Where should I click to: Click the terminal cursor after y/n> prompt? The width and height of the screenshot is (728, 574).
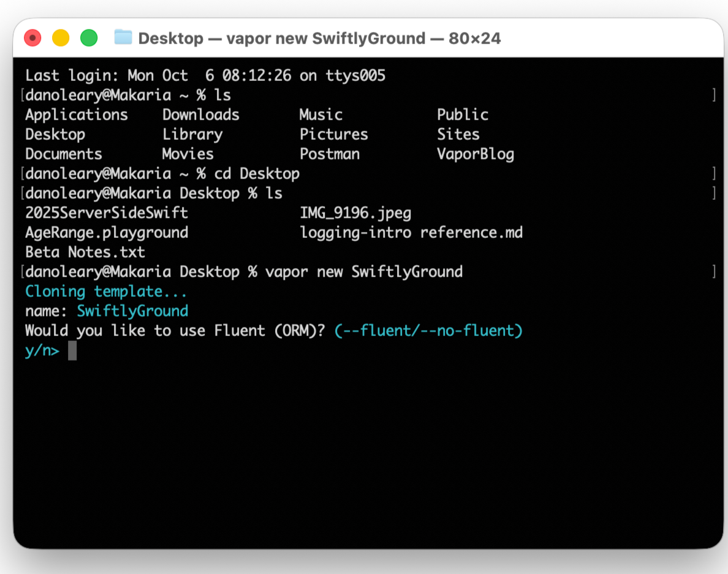[72, 350]
